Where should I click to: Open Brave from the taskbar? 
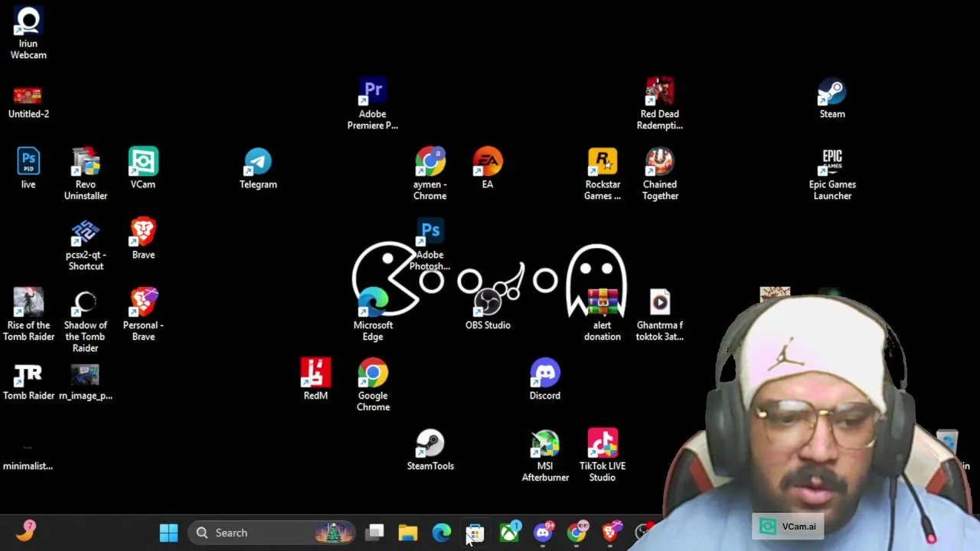pos(610,533)
